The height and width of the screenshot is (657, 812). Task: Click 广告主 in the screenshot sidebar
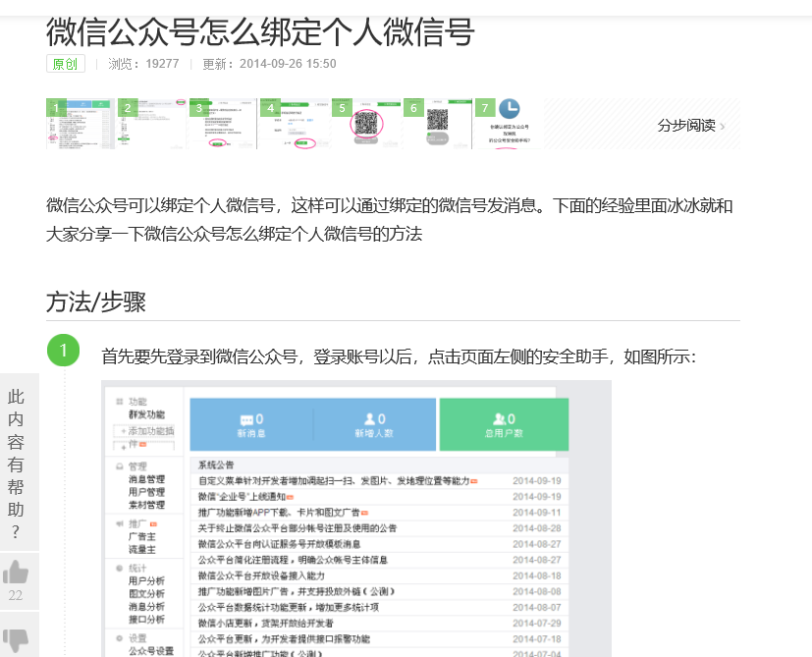pos(142,537)
